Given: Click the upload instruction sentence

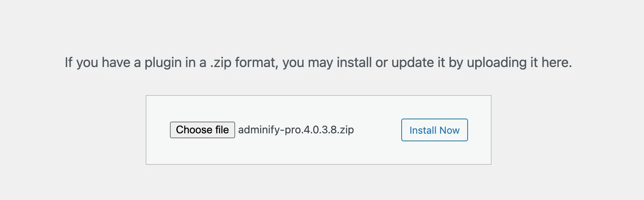Looking at the screenshot, I should [318, 62].
